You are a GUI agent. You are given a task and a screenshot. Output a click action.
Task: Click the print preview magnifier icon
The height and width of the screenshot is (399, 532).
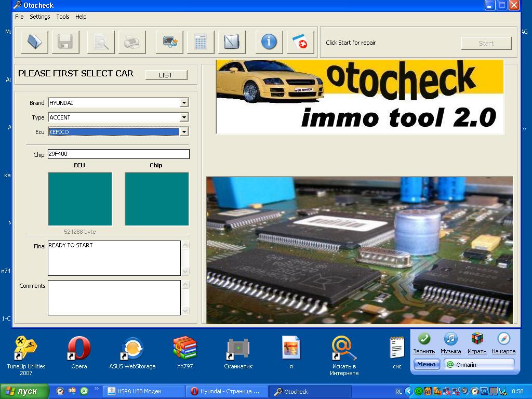click(x=101, y=42)
